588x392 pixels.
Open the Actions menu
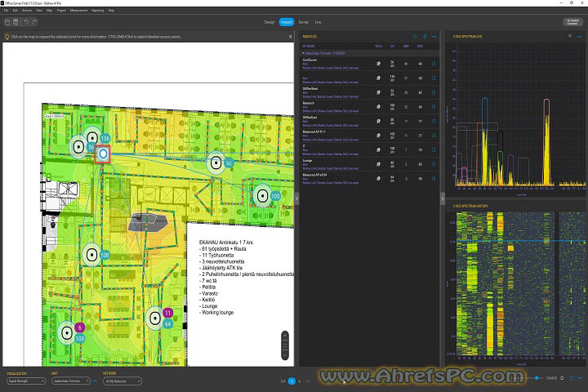[27, 11]
